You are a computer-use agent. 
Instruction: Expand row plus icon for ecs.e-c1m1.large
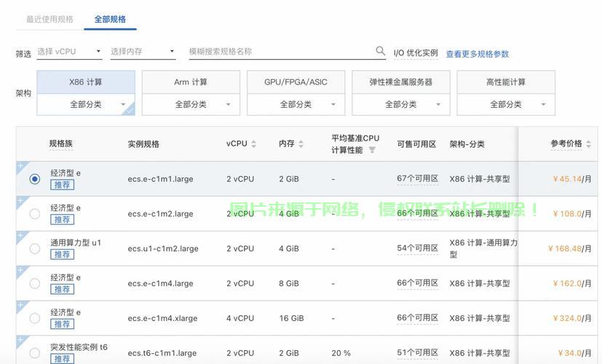20,166
